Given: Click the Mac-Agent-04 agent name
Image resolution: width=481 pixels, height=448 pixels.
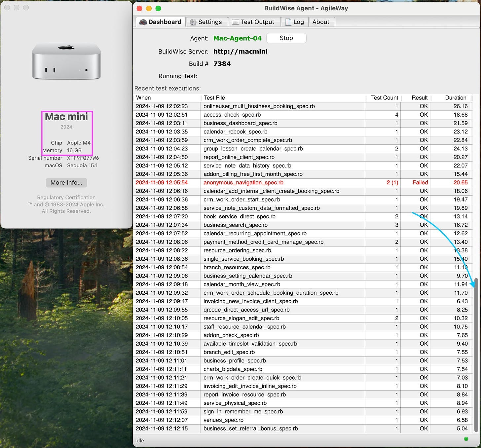Looking at the screenshot, I should (238, 38).
